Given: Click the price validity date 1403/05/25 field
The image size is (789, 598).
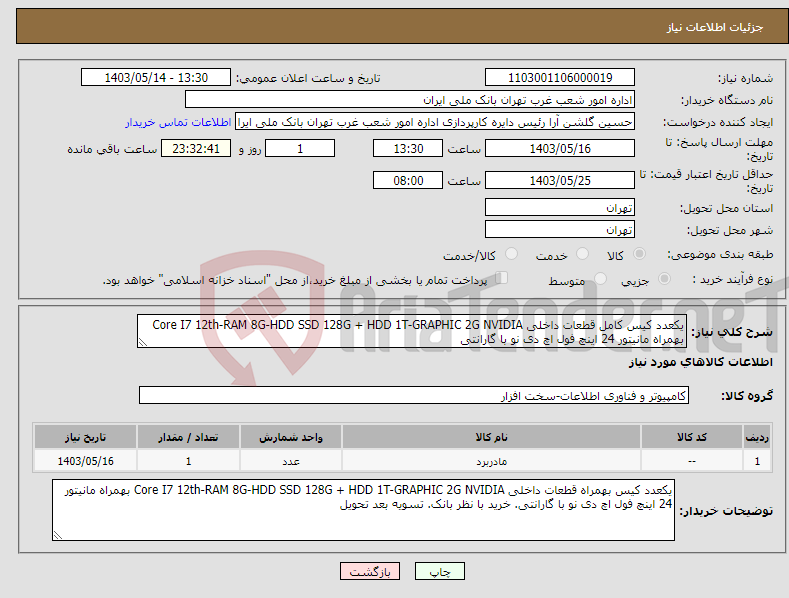Looking at the screenshot, I should [x=560, y=180].
